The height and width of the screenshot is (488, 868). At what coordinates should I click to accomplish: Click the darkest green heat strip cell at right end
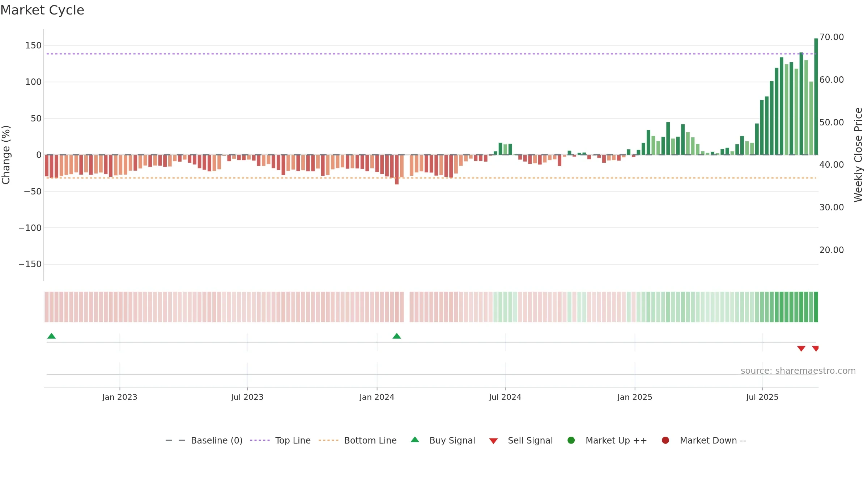816,307
